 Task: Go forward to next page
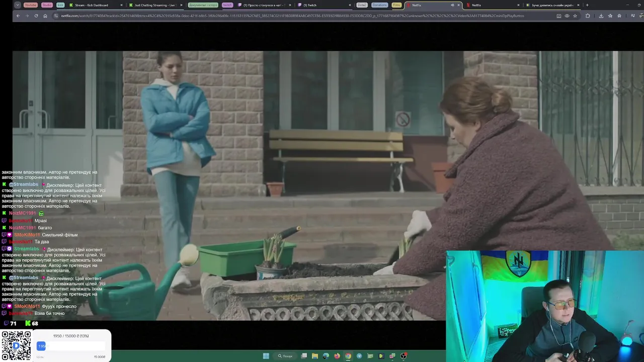(x=27, y=16)
